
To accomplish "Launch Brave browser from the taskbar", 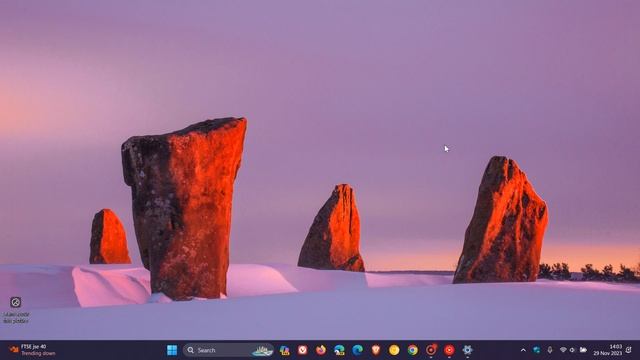I will [376, 350].
